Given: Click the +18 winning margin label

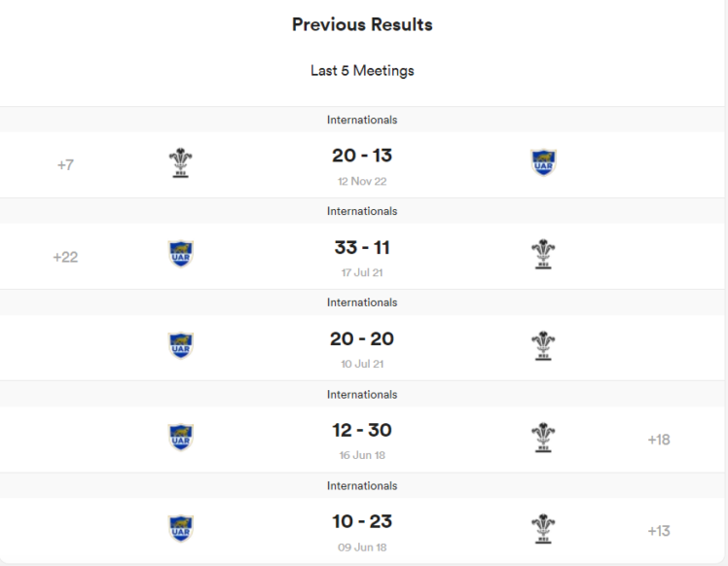Looking at the screenshot, I should [659, 440].
